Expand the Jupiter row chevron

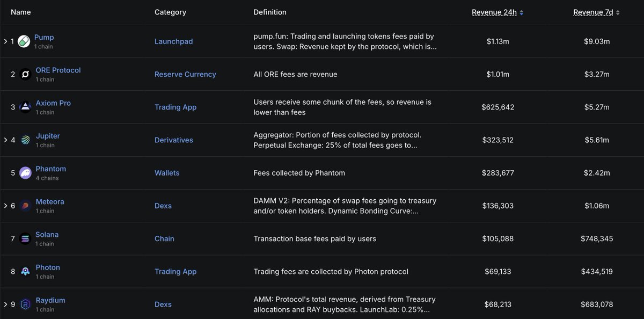pyautogui.click(x=5, y=140)
